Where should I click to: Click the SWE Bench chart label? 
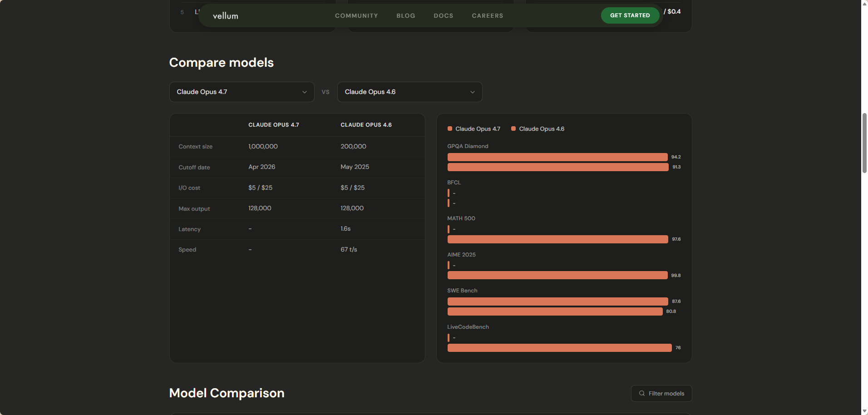[x=462, y=291]
